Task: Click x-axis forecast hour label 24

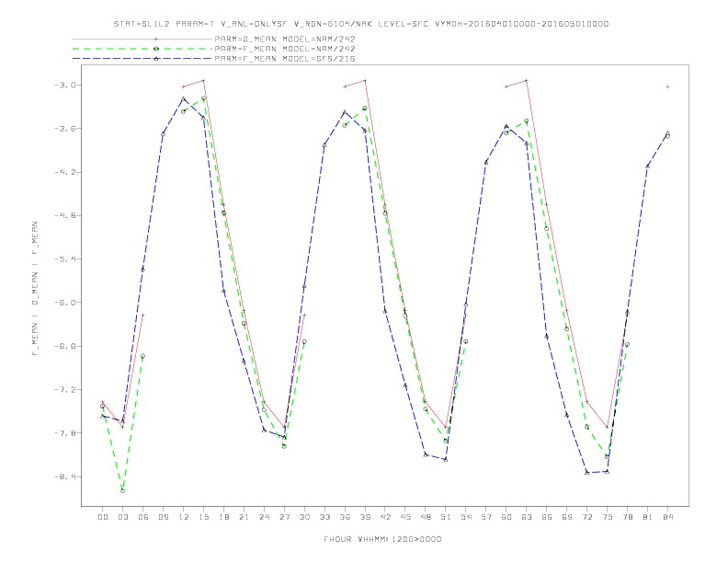Action: click(x=264, y=517)
